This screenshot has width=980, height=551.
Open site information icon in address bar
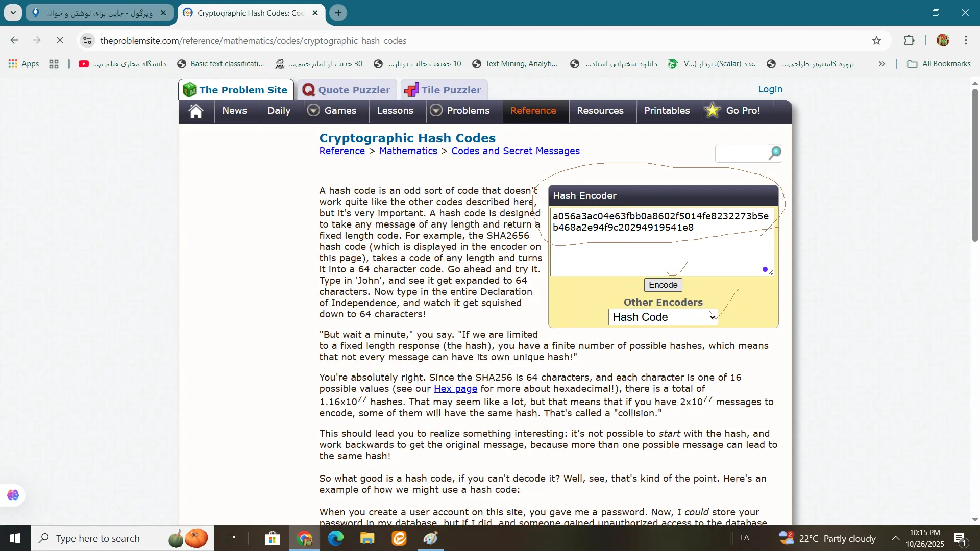pos(87,41)
